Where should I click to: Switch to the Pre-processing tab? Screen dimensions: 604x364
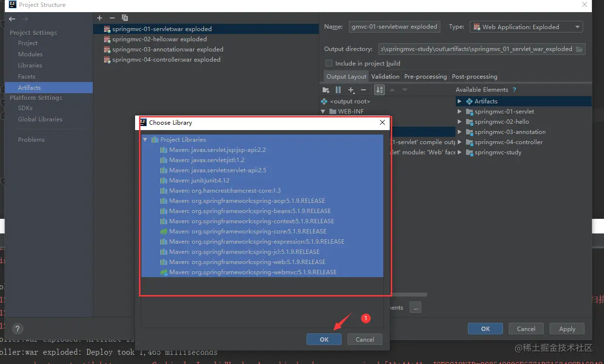[425, 77]
